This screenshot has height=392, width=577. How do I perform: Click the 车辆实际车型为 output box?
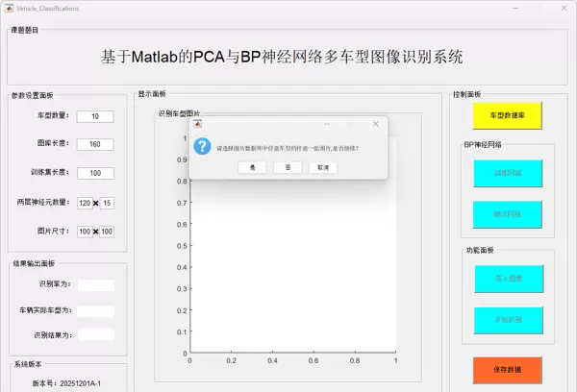[x=96, y=311]
